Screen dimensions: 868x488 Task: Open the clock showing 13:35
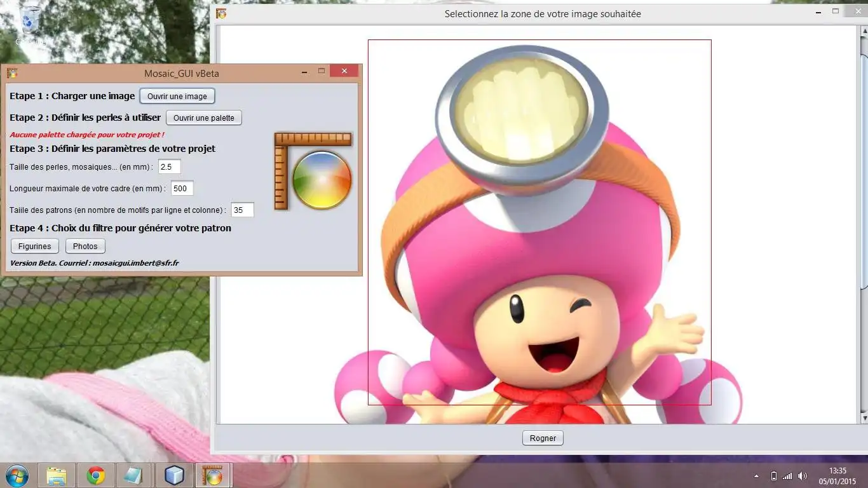(837, 471)
